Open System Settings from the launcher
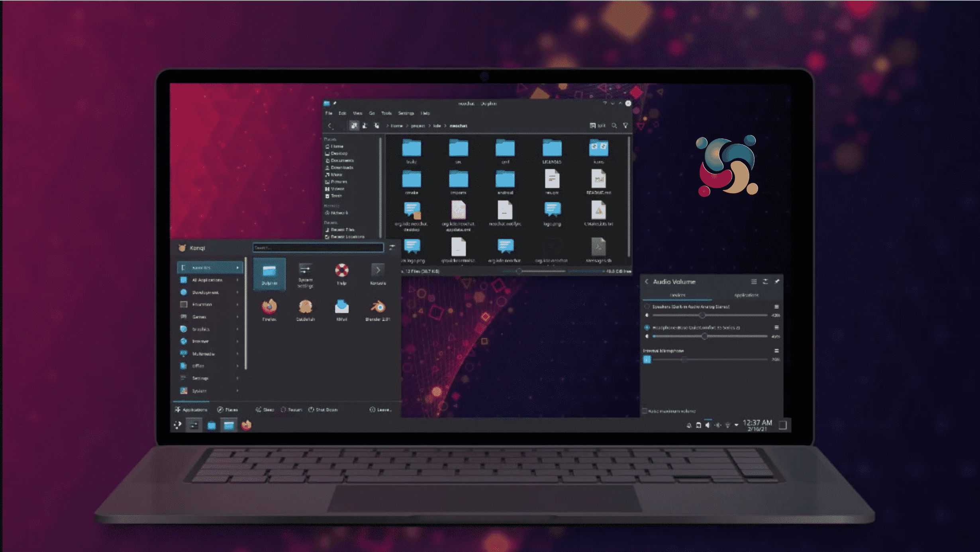The height and width of the screenshot is (552, 980). tap(306, 275)
